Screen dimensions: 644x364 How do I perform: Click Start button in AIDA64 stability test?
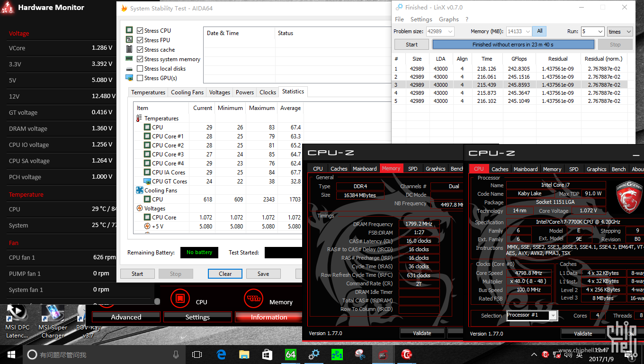(137, 273)
